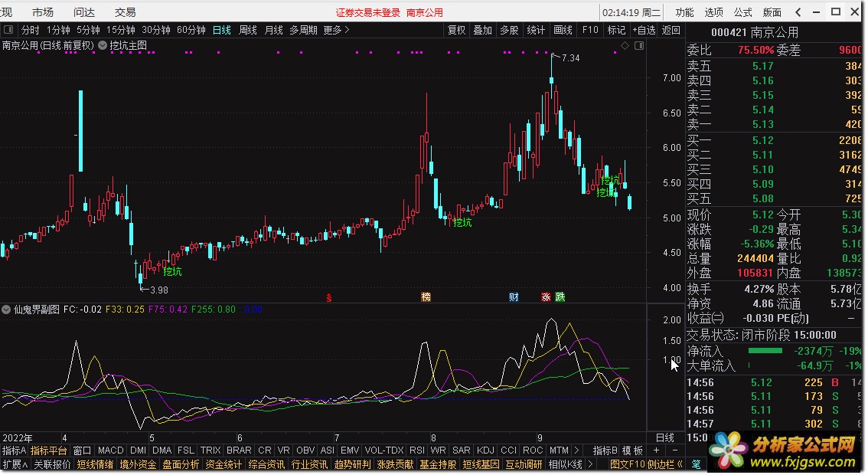The image size is (868, 475).
Task: Open the 短线情绪 tab
Action: (x=95, y=464)
